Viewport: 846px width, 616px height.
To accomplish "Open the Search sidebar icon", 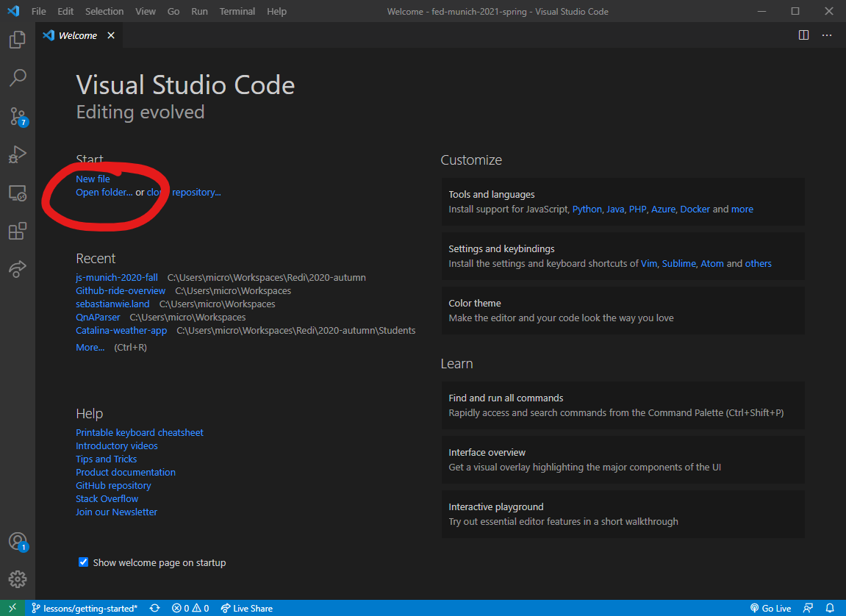I will coord(17,77).
